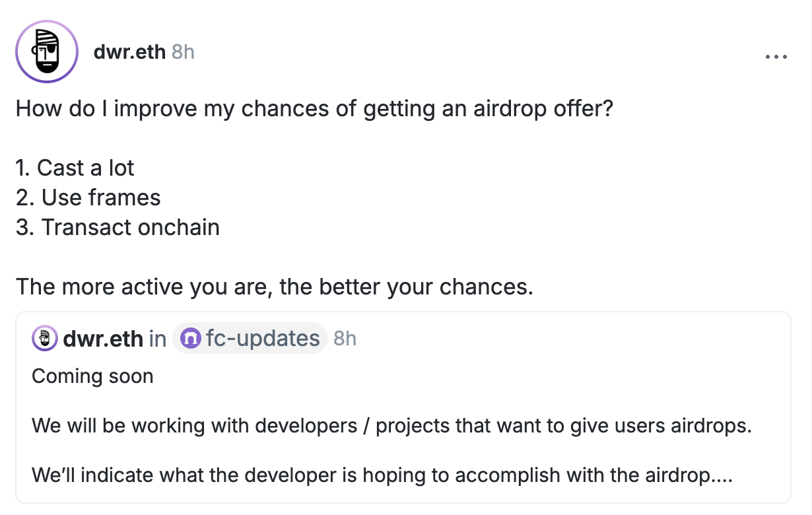Open dwr.eth username inside quoted cast
This screenshot has width=812, height=515.
(x=103, y=339)
